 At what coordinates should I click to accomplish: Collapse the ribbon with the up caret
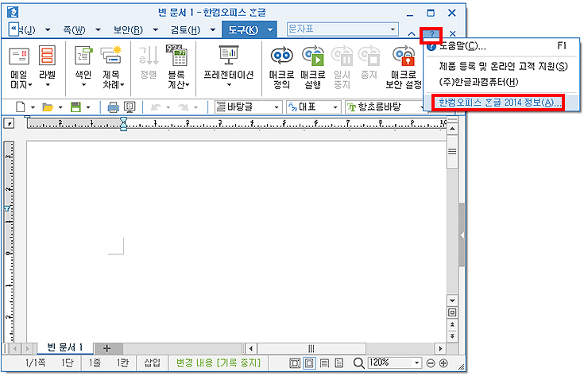(x=412, y=34)
